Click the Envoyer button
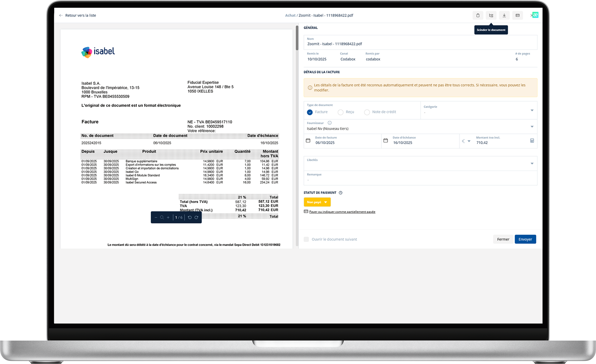The height and width of the screenshot is (364, 596). [x=525, y=239]
